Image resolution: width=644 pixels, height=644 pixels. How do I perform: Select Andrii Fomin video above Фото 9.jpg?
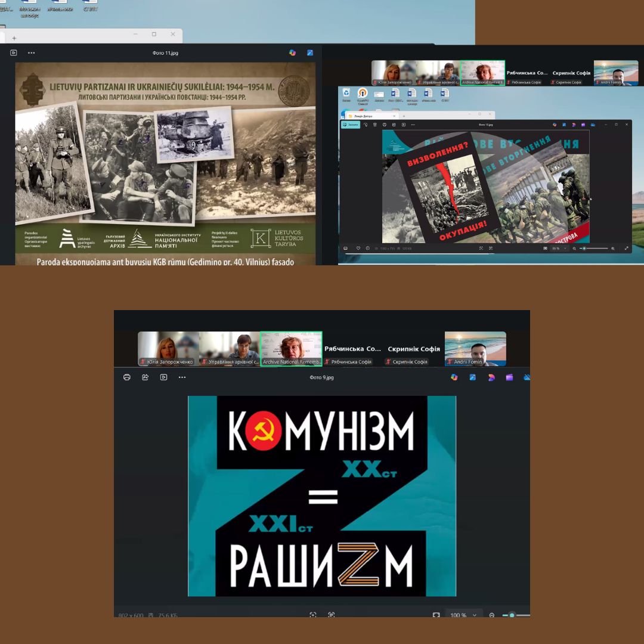[476, 349]
